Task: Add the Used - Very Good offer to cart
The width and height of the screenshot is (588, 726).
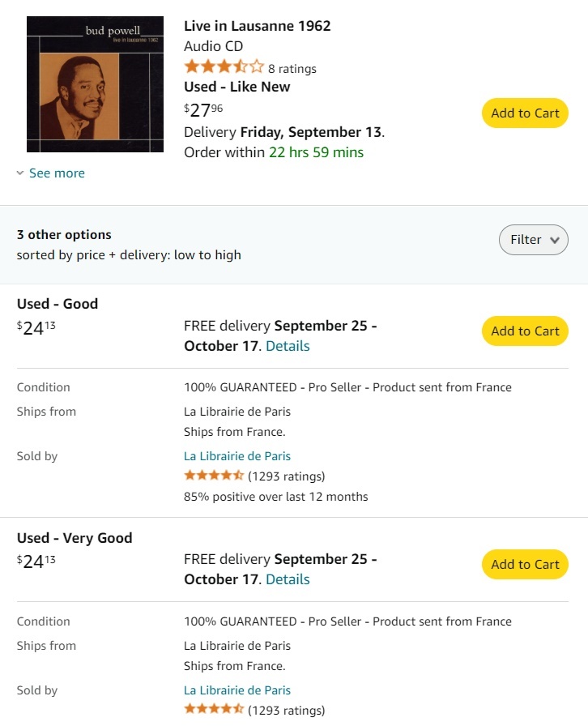Action: 525,565
